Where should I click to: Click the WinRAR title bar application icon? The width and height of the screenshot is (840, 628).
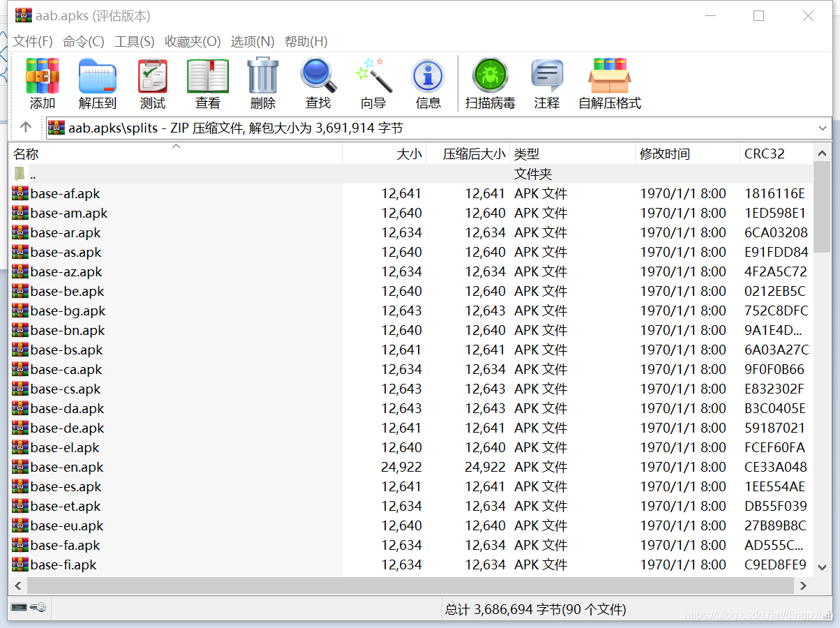click(24, 15)
